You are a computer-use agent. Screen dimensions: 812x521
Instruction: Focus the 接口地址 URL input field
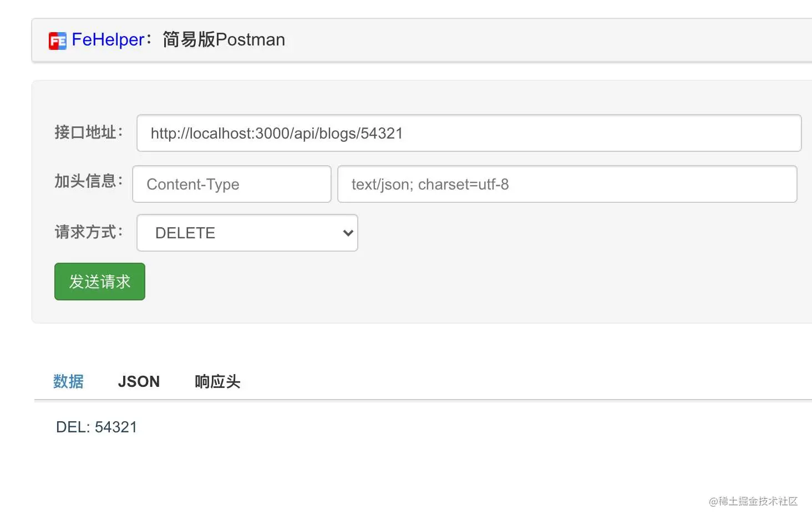(469, 133)
